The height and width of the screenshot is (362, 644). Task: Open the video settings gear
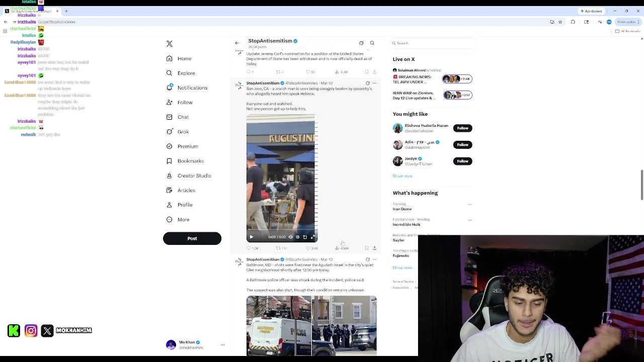(x=297, y=237)
